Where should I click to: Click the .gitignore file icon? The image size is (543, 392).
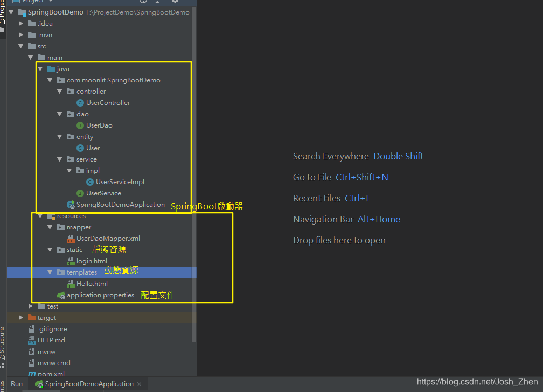tap(32, 329)
